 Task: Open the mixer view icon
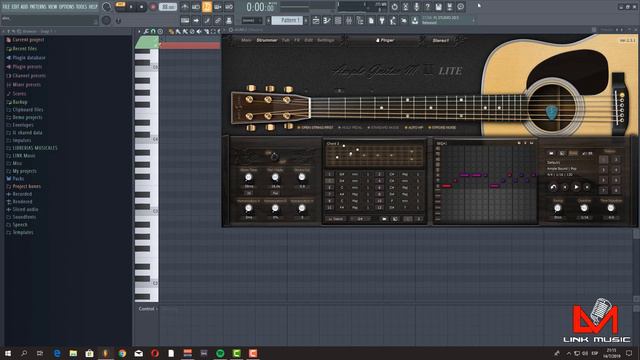pyautogui.click(x=349, y=20)
